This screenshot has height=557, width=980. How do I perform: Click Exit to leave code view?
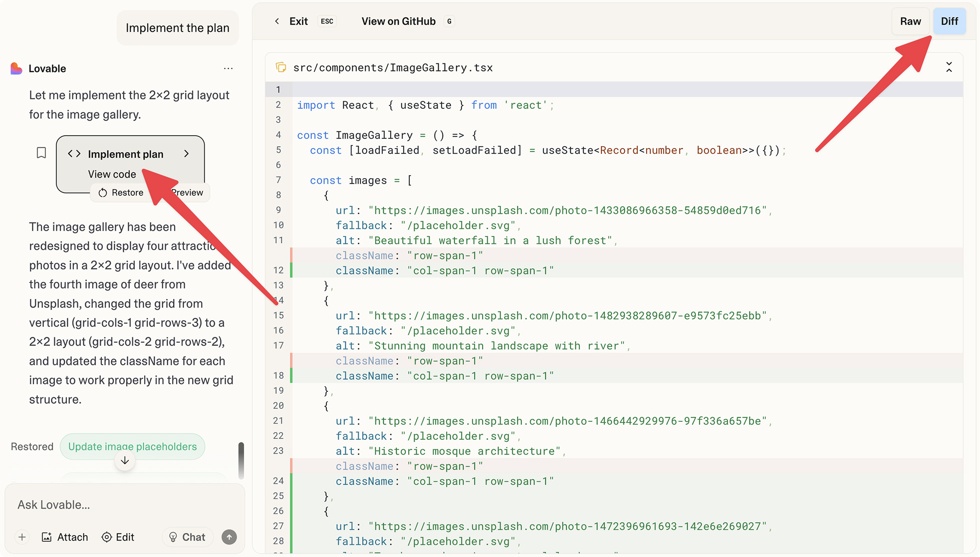298,21
